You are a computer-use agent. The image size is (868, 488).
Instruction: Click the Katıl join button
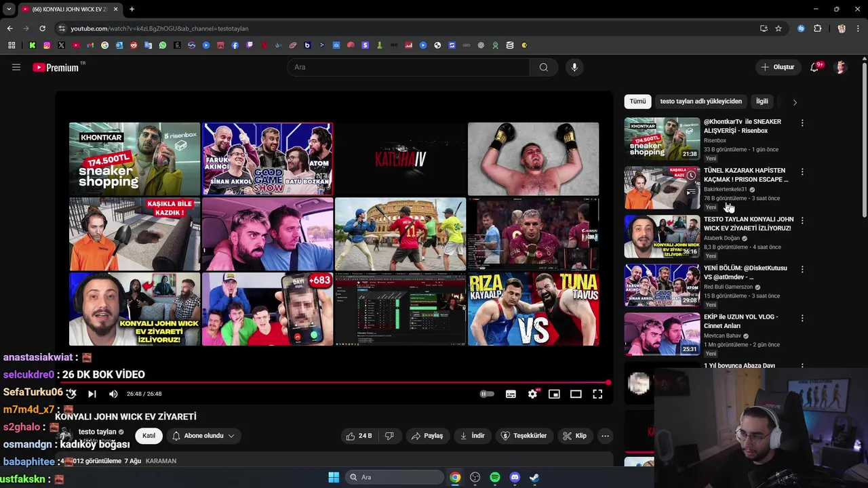click(149, 436)
